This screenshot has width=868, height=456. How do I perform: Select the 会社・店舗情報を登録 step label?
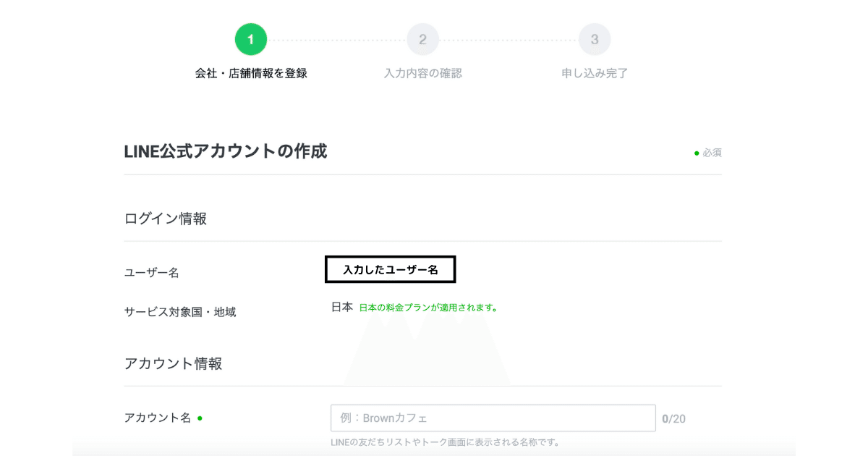point(250,72)
